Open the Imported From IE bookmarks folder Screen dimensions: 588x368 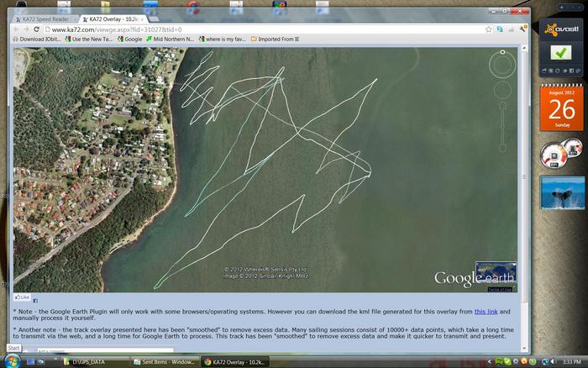pyautogui.click(x=277, y=39)
